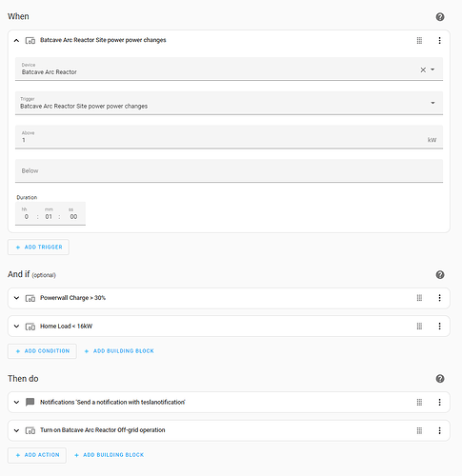Open the Device dropdown arrow
Viewport: 462px width, 476px height.
tap(432, 69)
